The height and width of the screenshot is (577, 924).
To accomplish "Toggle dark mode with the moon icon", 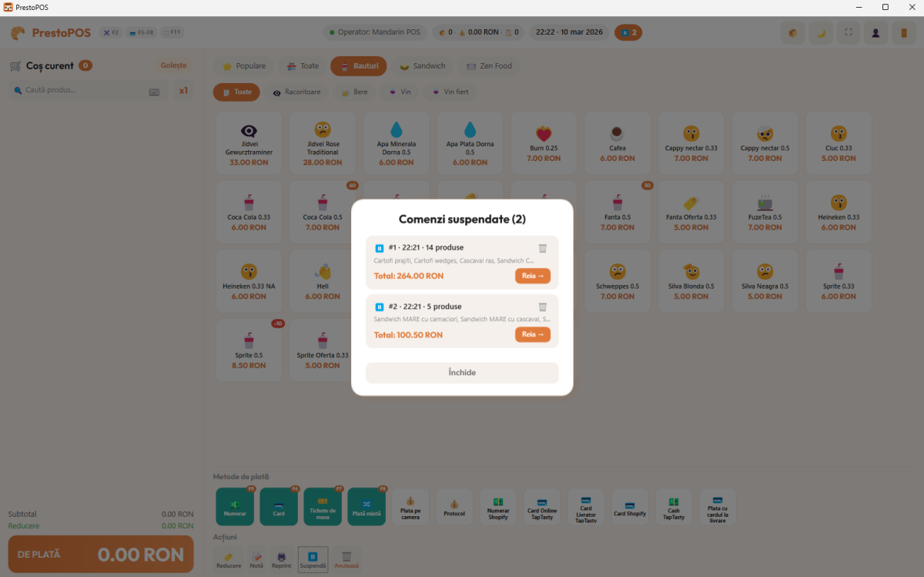I will pyautogui.click(x=820, y=32).
